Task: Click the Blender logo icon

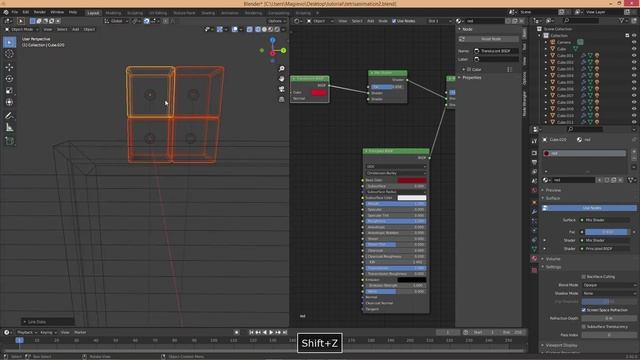Action: pos(6,12)
